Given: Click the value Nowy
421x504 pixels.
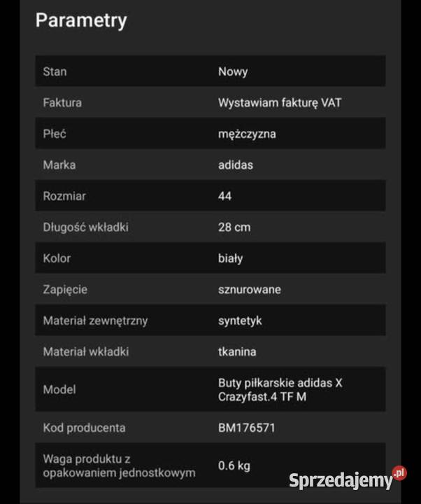Looking at the screenshot, I should 233,71.
